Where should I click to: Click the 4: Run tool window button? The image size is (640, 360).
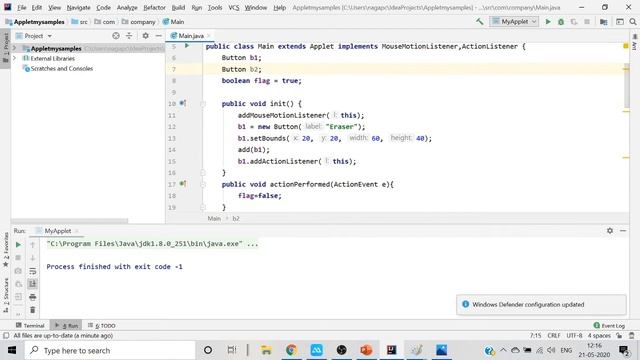click(66, 325)
